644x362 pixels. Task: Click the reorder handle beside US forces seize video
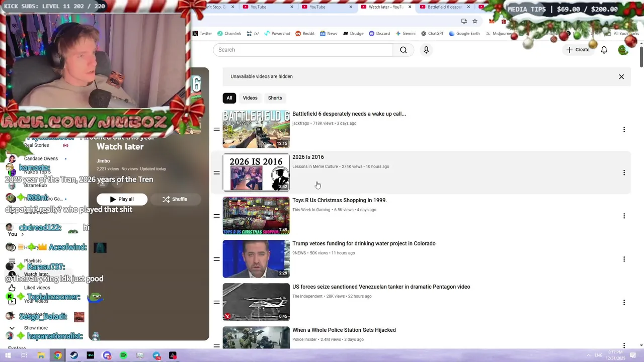216,303
